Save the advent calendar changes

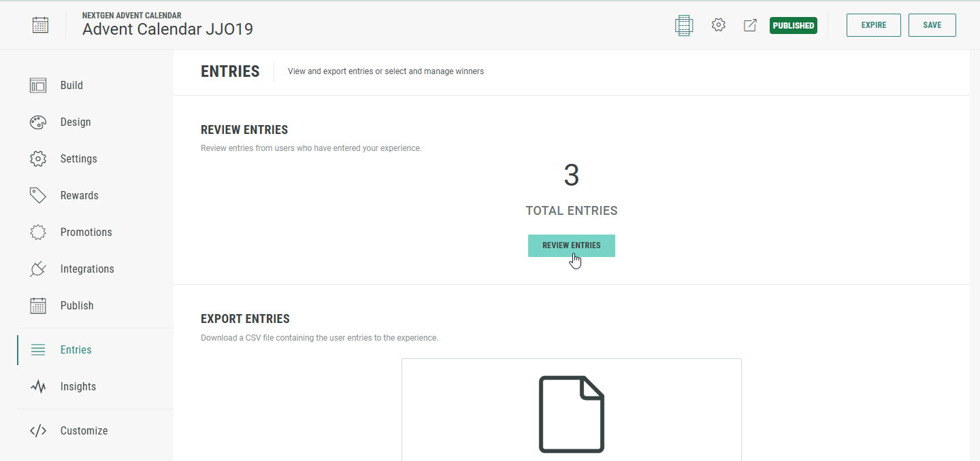pos(932,25)
